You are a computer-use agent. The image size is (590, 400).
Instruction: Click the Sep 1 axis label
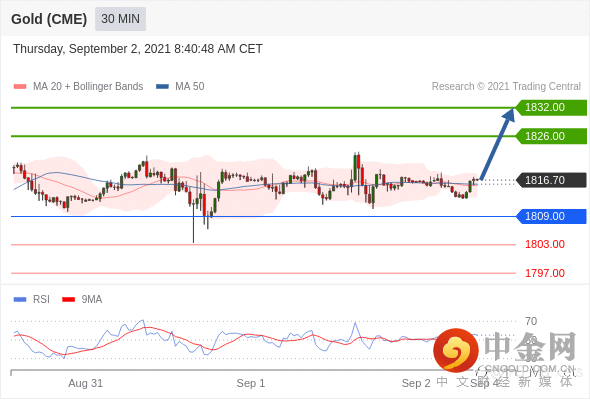(x=251, y=383)
